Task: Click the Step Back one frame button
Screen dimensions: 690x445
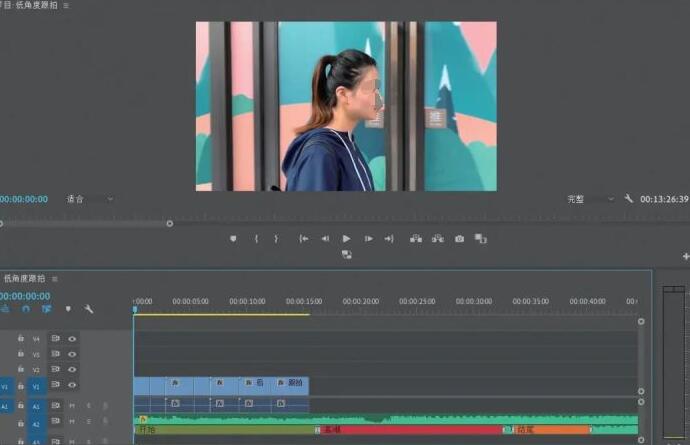Action: (325, 239)
